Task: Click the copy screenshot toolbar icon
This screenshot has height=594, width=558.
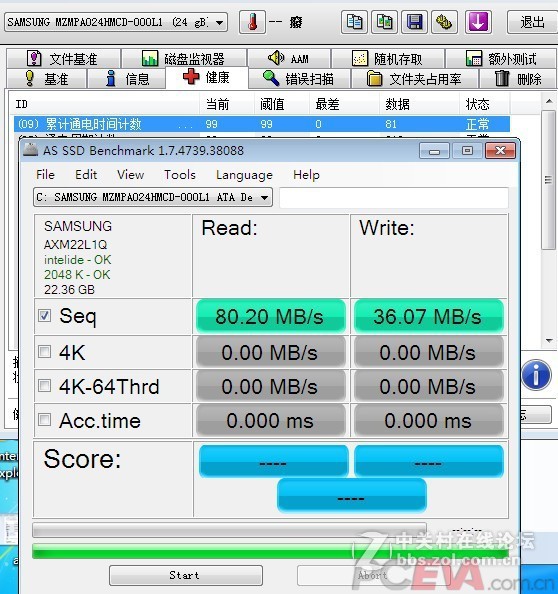Action: (384, 22)
